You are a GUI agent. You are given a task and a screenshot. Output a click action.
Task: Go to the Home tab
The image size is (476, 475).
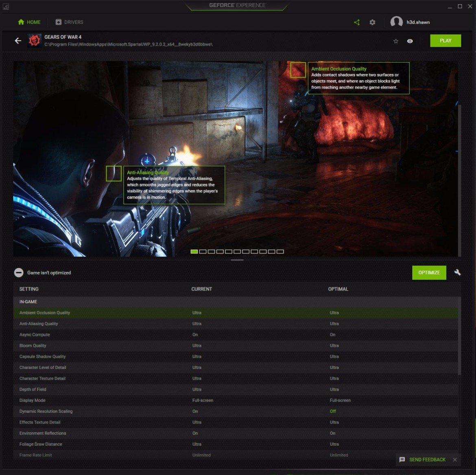[29, 22]
